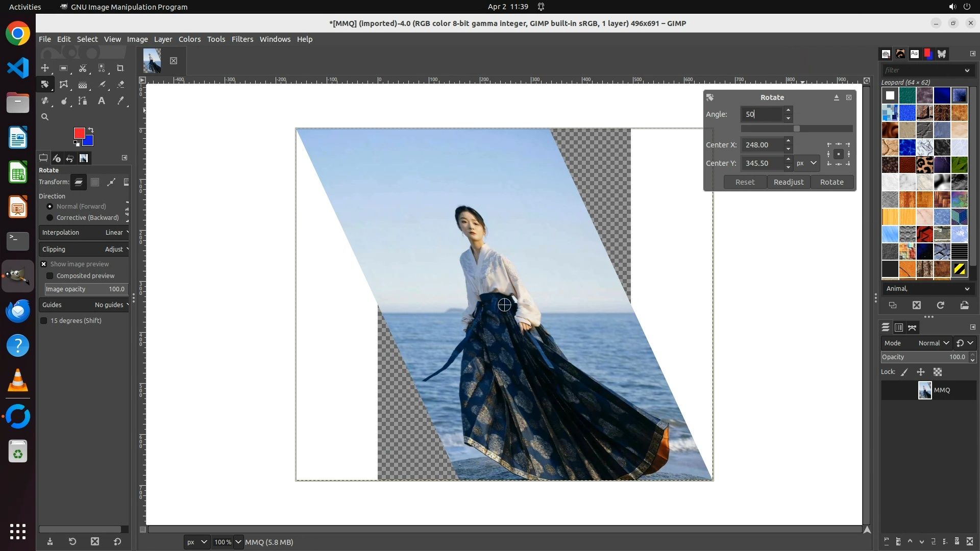Viewport: 980px width, 551px height.
Task: Disable Show image preview checkbox
Action: (x=44, y=264)
